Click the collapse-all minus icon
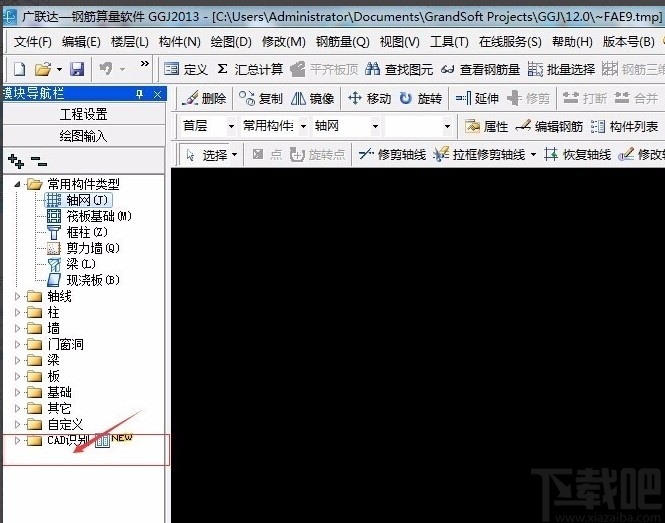The image size is (665, 523). coord(39,161)
